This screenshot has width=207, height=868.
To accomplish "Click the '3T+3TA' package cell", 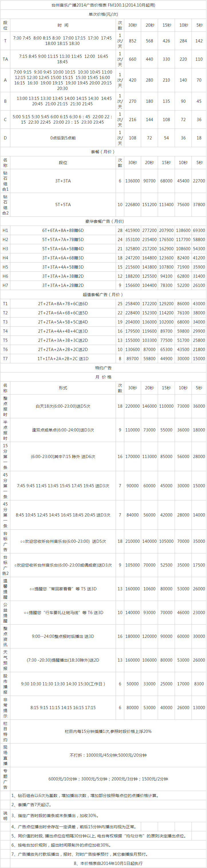I will pyautogui.click(x=63, y=181).
